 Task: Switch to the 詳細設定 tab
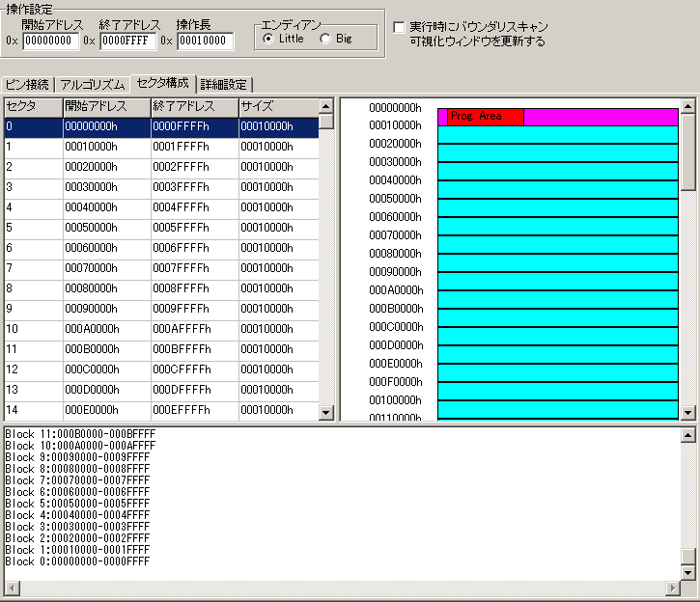pos(224,84)
